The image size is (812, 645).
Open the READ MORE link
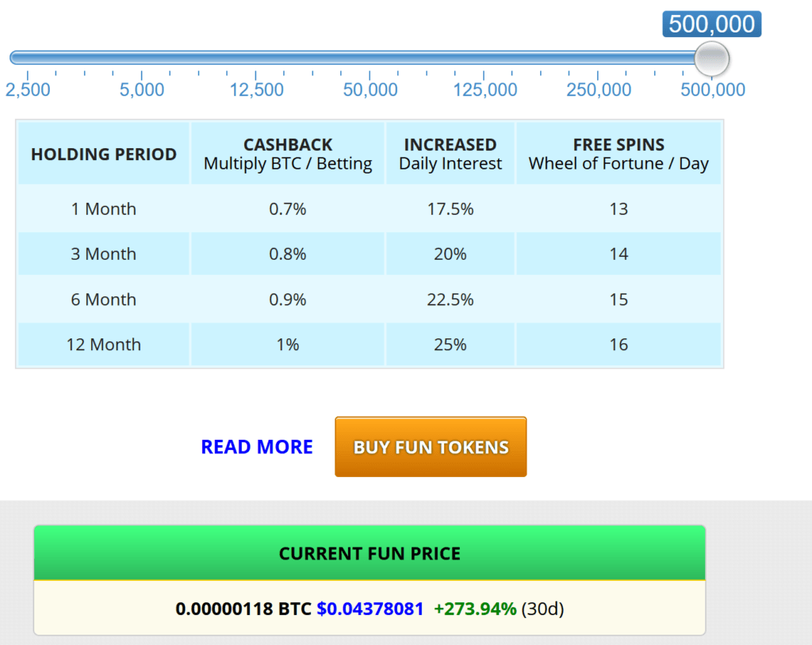pyautogui.click(x=257, y=447)
